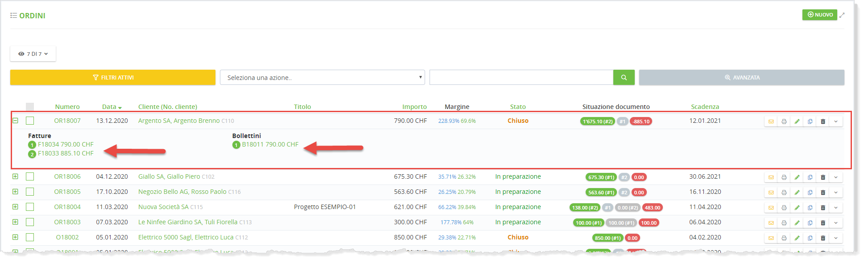Open the '7 DI 7' column visibility menu
The image size is (868, 260).
coord(33,54)
